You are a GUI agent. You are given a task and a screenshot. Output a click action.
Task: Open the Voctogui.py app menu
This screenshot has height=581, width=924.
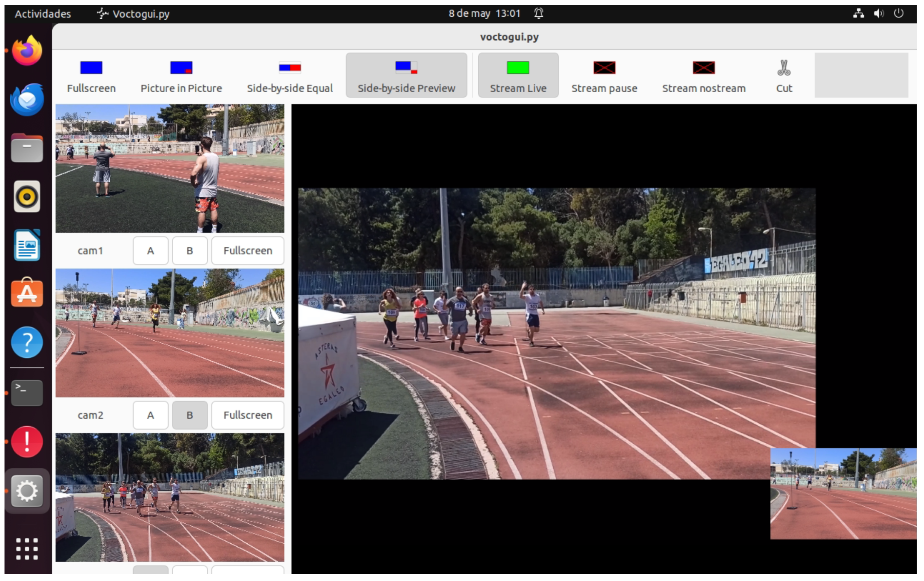(x=133, y=14)
